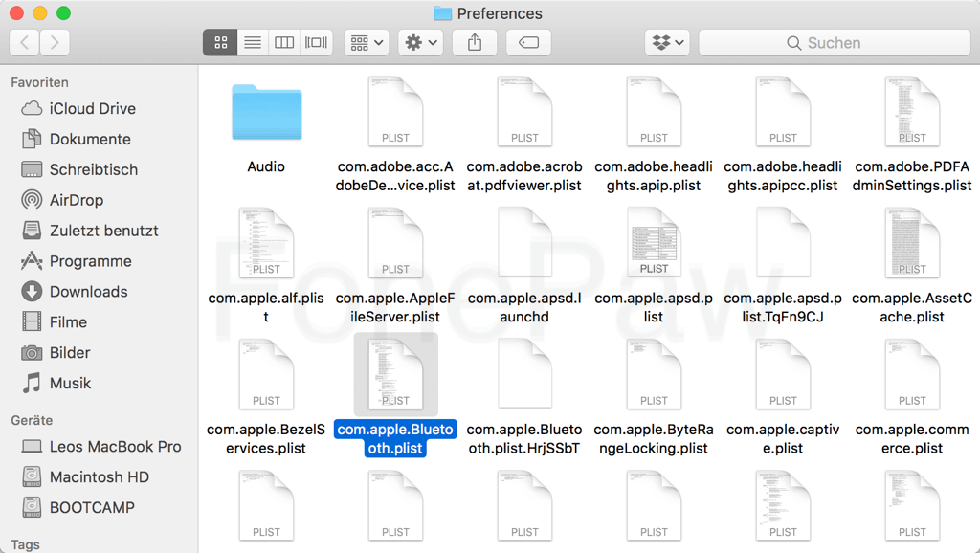Switch to icon view
Screen dimensions: 980x553
[x=221, y=42]
